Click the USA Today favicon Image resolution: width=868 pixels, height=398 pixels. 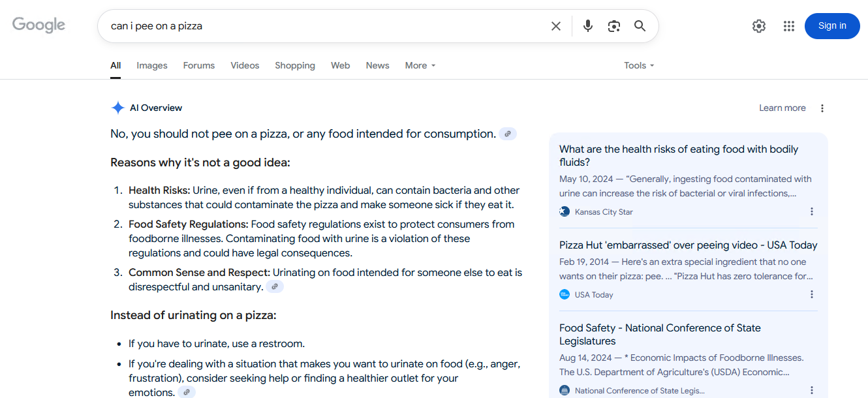tap(565, 294)
